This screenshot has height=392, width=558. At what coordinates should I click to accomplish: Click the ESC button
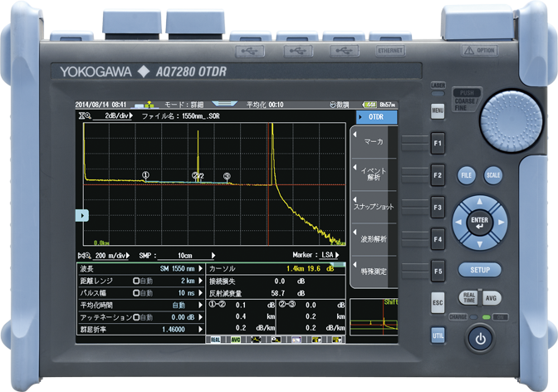pos(438,302)
